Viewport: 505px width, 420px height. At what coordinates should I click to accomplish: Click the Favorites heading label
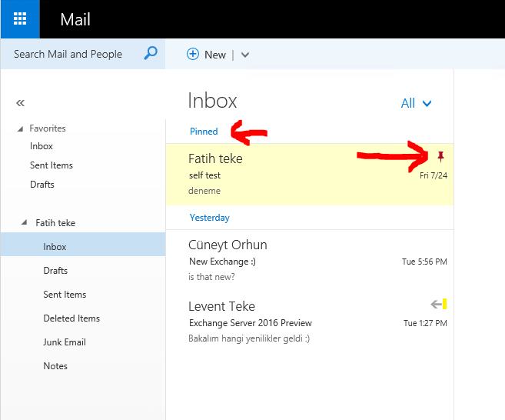click(48, 128)
